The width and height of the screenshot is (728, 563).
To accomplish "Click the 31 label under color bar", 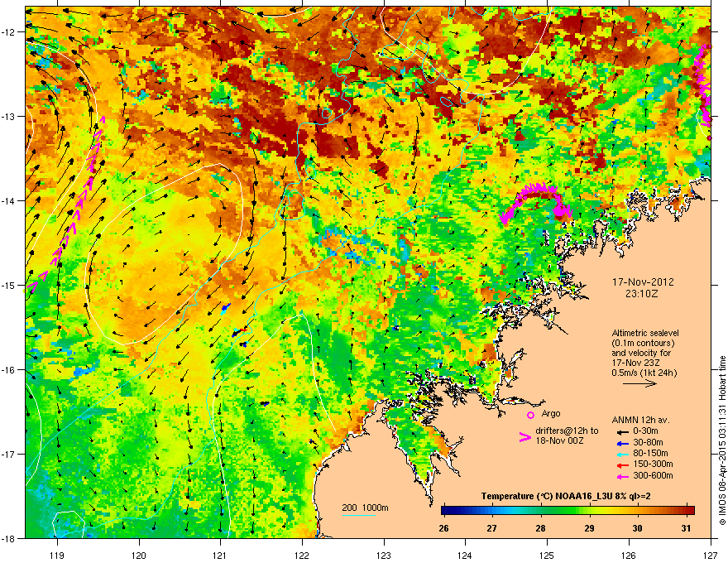I will click(686, 528).
